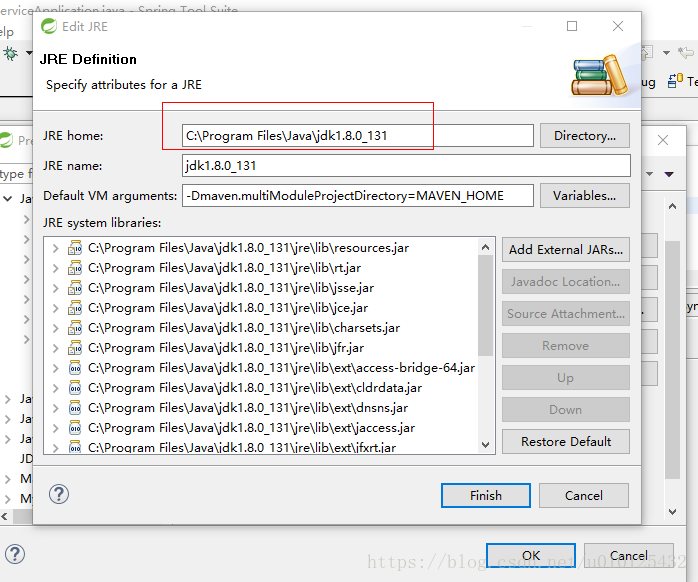Click the Directory... button
This screenshot has height=582, width=698.
[x=584, y=135]
